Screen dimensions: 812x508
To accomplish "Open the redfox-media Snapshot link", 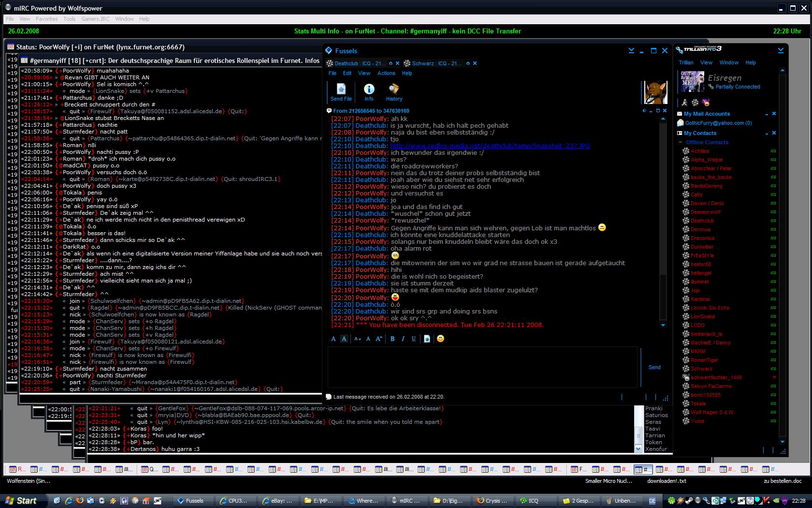I will coord(490,146).
